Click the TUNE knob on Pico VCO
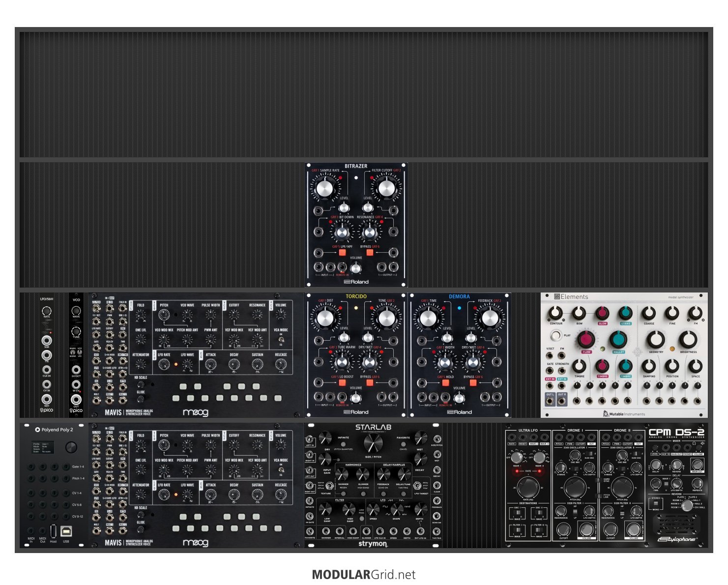This screenshot has height=585, width=728. click(76, 332)
